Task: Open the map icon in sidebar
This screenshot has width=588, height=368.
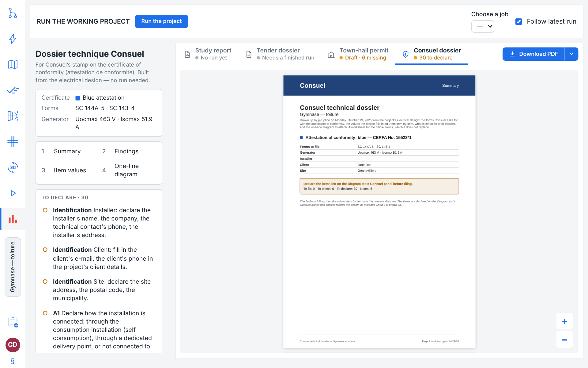Action: click(13, 64)
